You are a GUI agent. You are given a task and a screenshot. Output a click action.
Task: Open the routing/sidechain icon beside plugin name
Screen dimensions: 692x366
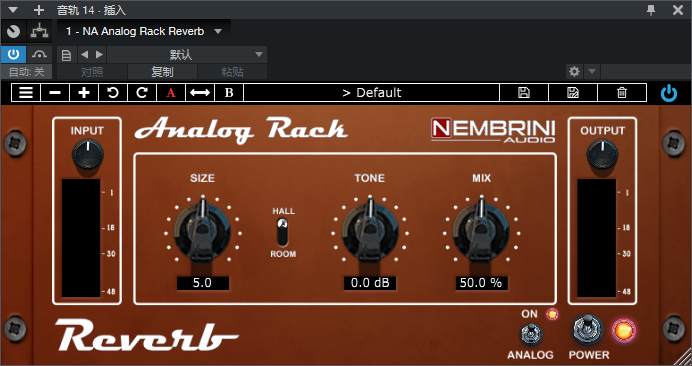[x=39, y=31]
